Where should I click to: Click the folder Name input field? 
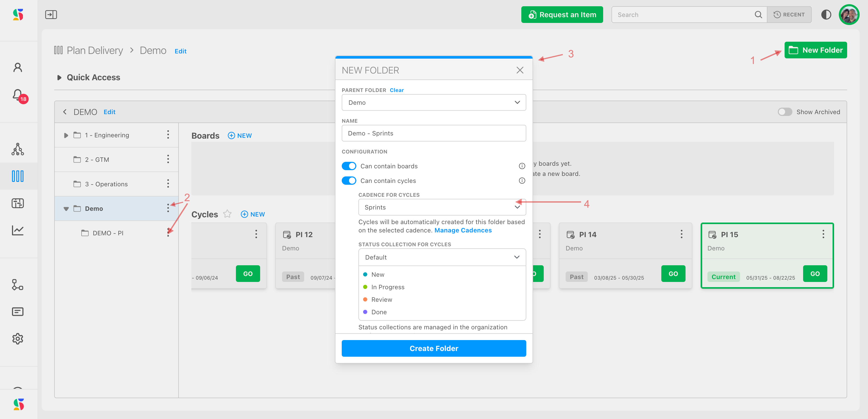coord(433,133)
